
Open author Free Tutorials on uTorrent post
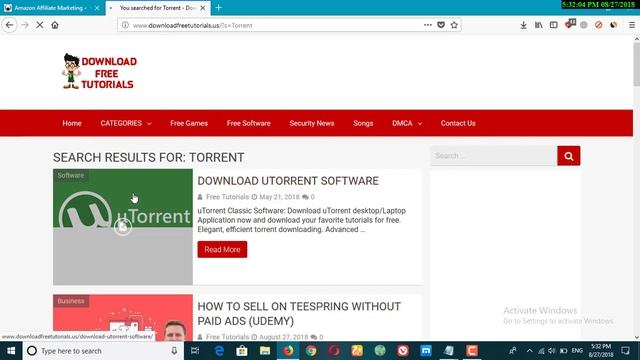[227, 197]
